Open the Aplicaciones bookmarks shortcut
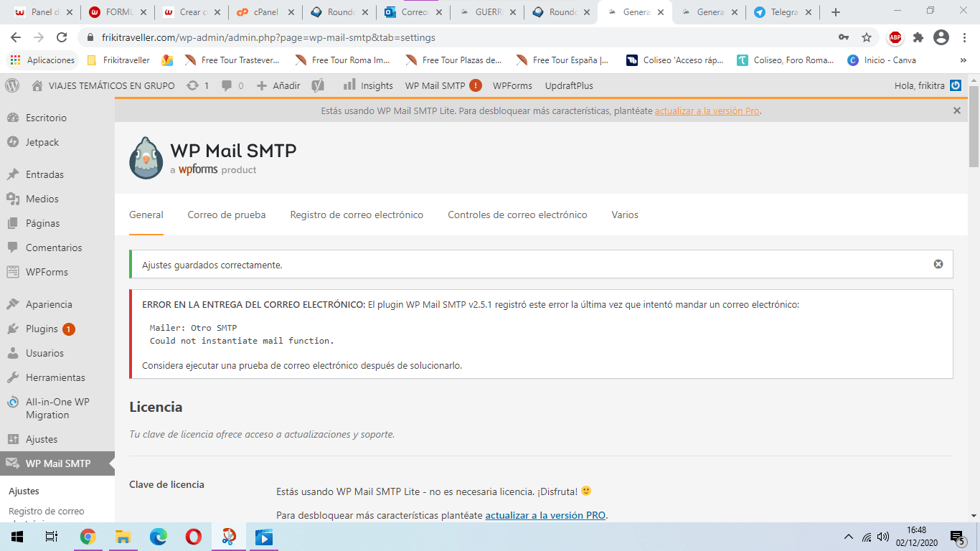 [42, 60]
